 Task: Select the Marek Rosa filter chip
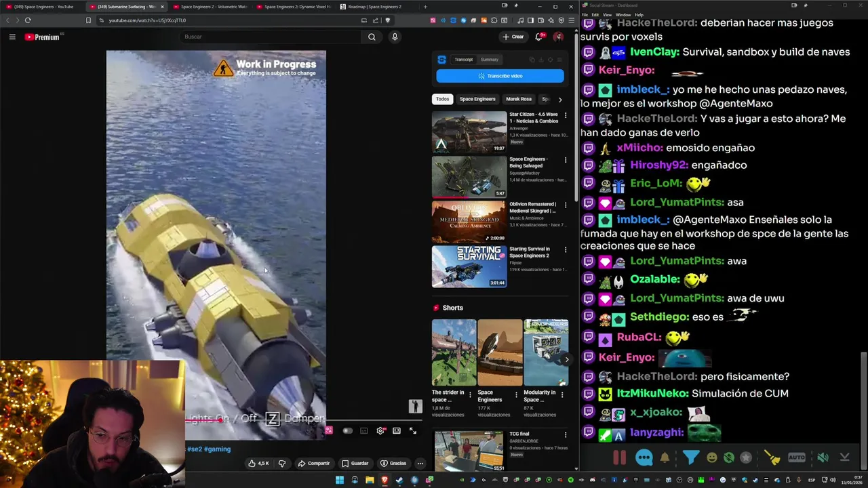[519, 99]
